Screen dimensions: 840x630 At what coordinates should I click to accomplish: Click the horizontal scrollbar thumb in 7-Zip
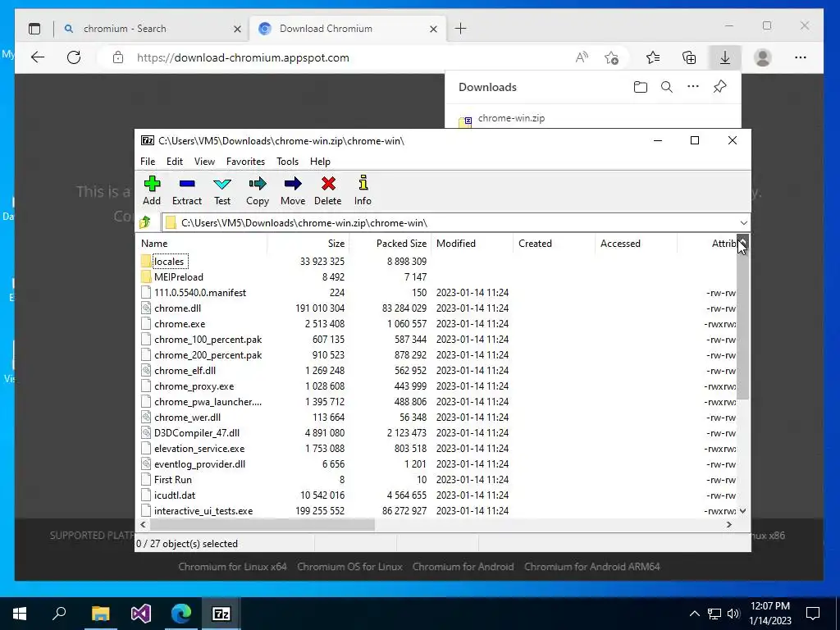click(261, 525)
